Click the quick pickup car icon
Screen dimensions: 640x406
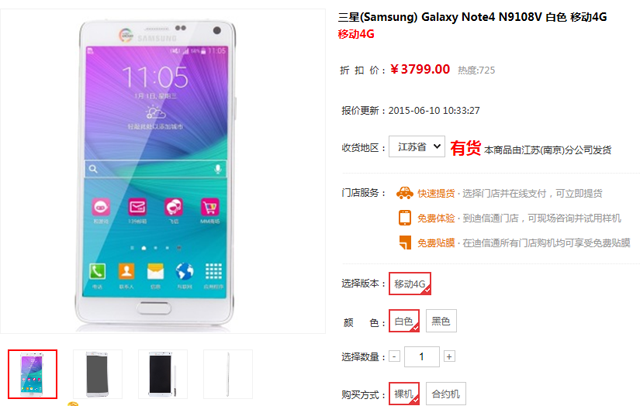(404, 193)
